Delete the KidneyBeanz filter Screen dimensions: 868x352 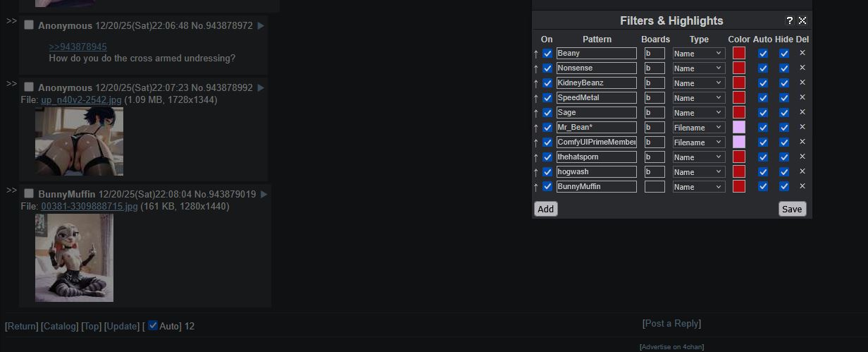point(802,83)
